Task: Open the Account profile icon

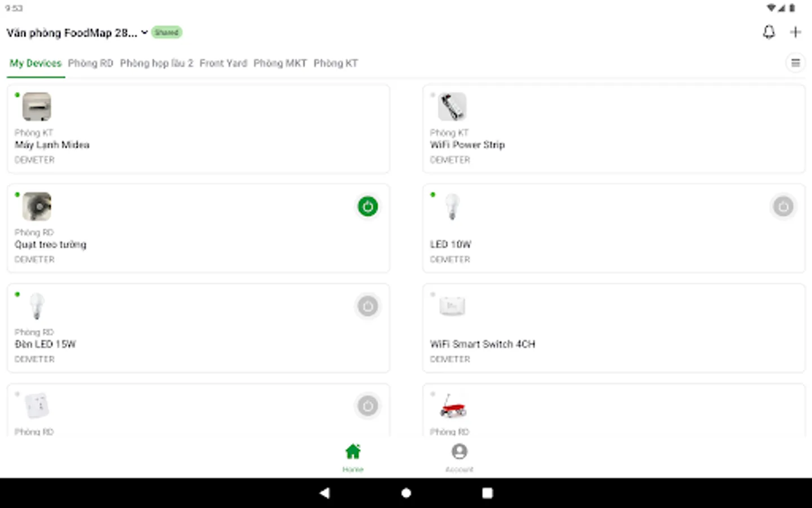Action: click(460, 452)
